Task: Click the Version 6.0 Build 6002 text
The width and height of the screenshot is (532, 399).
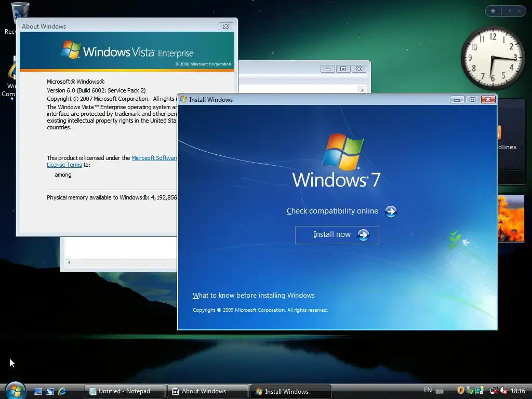Action: 96,90
